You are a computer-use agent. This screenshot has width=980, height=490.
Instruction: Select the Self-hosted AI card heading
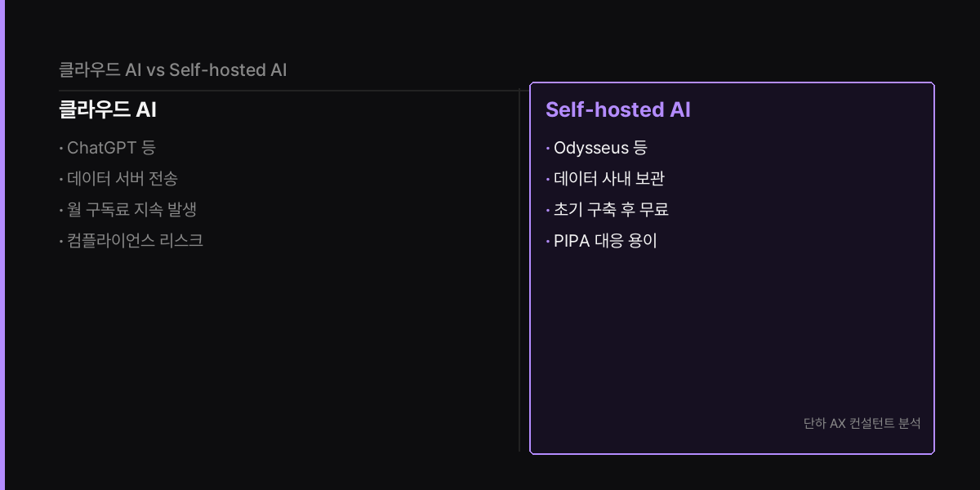click(618, 109)
